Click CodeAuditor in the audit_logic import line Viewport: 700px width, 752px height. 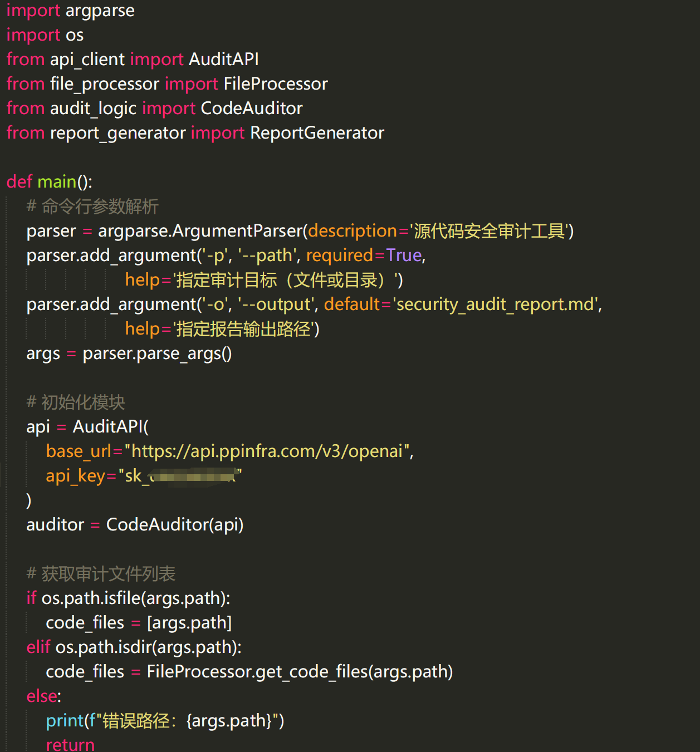point(251,109)
